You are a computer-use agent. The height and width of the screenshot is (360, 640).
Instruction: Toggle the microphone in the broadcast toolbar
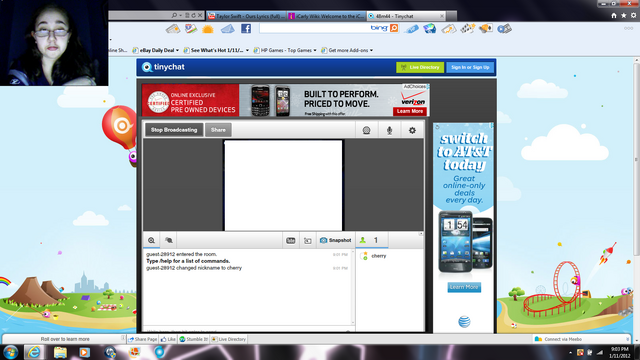pos(389,130)
